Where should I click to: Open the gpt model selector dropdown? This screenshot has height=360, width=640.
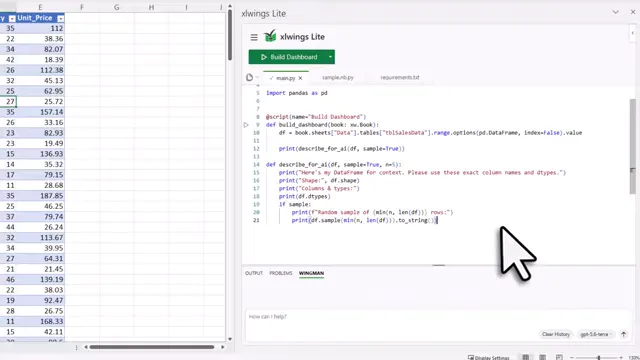click(596, 334)
